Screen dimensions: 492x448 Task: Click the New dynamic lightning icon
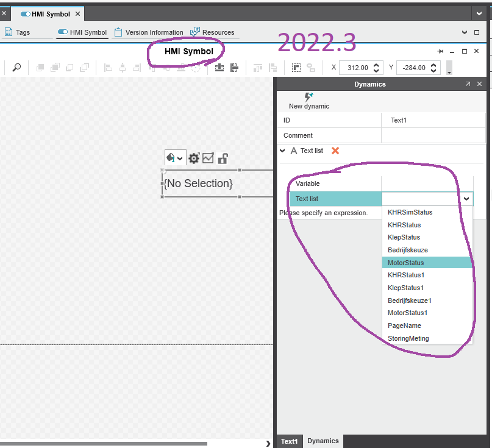[x=308, y=96]
